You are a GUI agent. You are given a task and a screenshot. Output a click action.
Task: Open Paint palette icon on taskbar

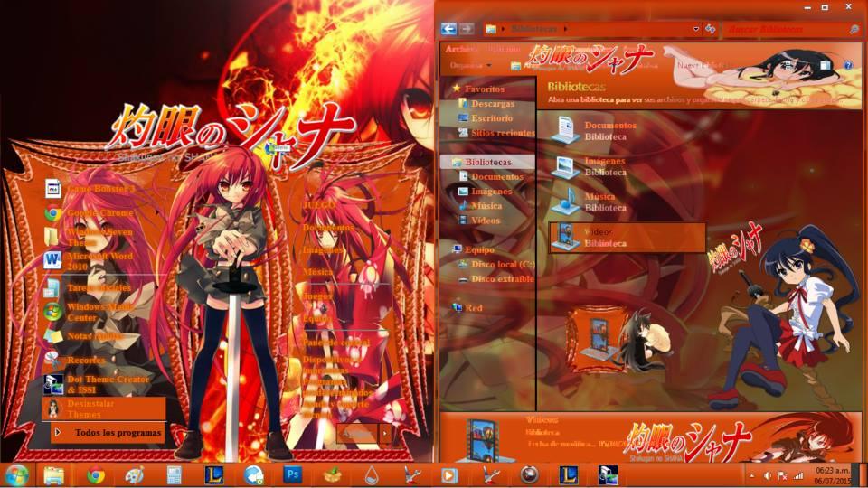point(134,475)
